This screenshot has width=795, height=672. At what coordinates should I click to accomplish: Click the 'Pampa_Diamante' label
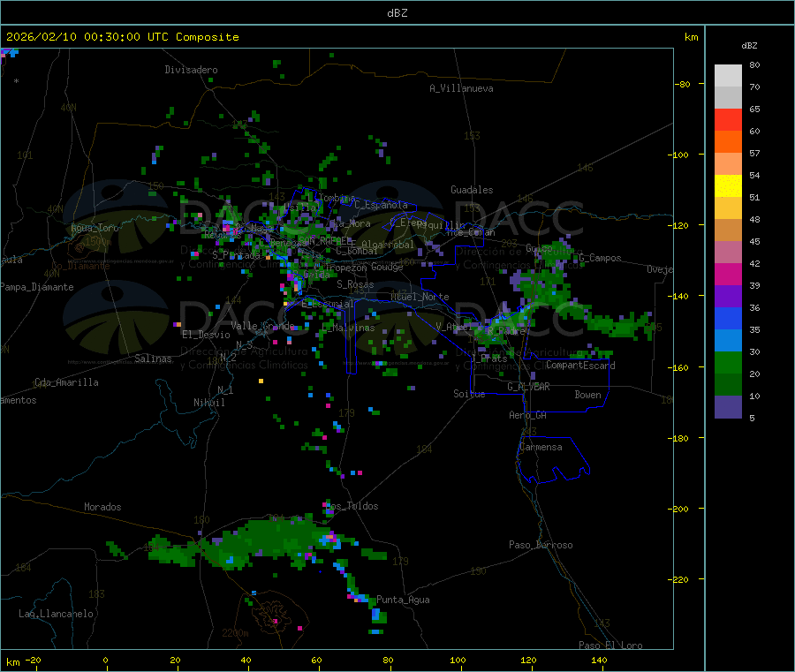pyautogui.click(x=37, y=287)
